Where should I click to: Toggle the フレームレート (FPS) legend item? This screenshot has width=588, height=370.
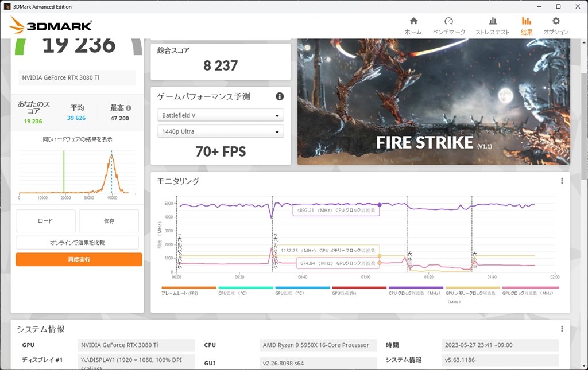pos(188,291)
